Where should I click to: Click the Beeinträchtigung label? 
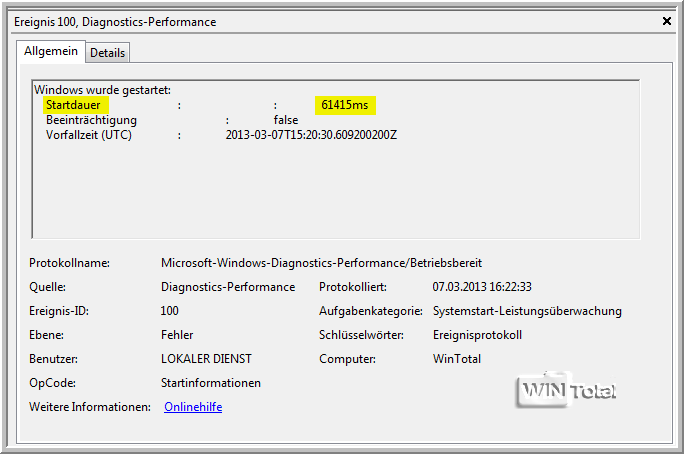(x=91, y=120)
